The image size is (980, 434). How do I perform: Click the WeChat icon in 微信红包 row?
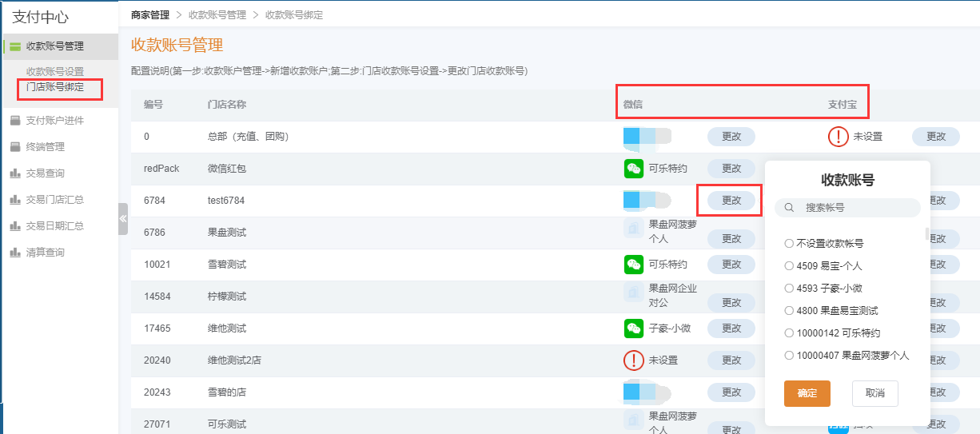click(x=633, y=169)
